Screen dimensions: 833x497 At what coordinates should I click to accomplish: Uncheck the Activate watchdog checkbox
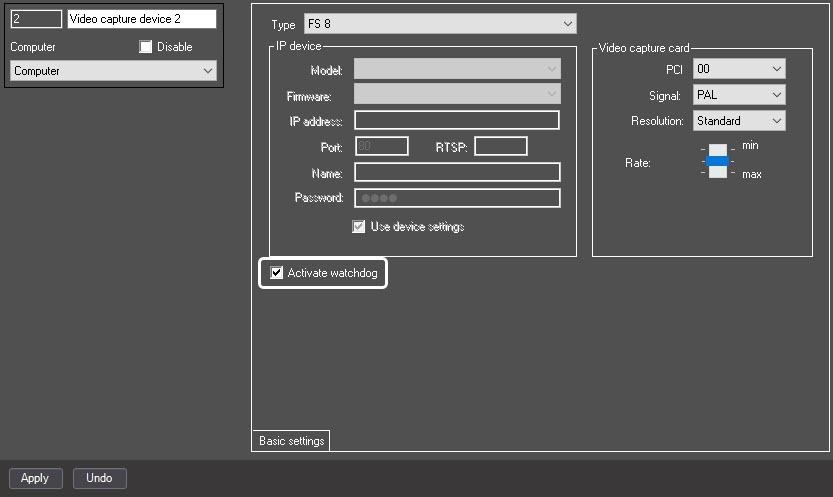[x=276, y=273]
